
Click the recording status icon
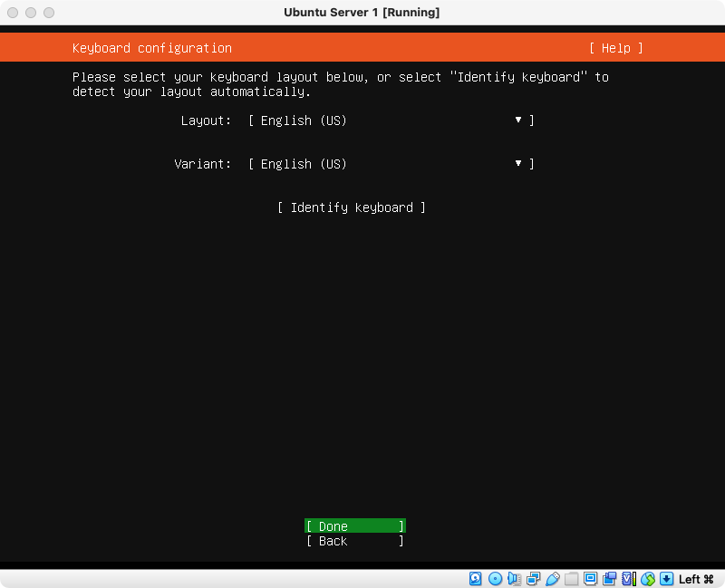(x=609, y=578)
